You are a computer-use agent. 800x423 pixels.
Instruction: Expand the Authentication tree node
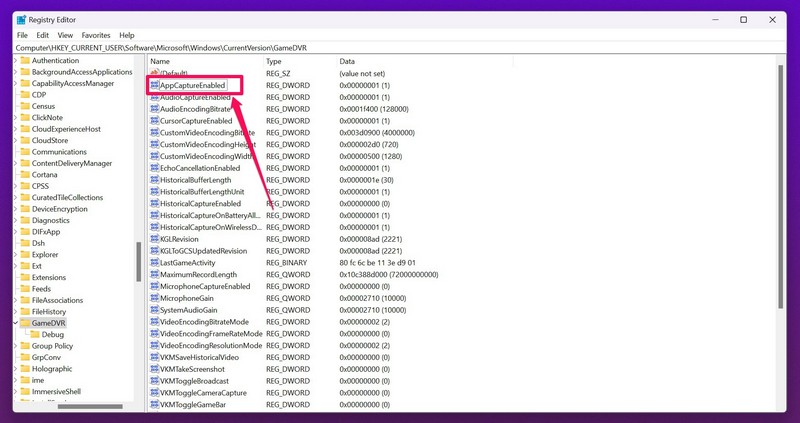pyautogui.click(x=15, y=61)
